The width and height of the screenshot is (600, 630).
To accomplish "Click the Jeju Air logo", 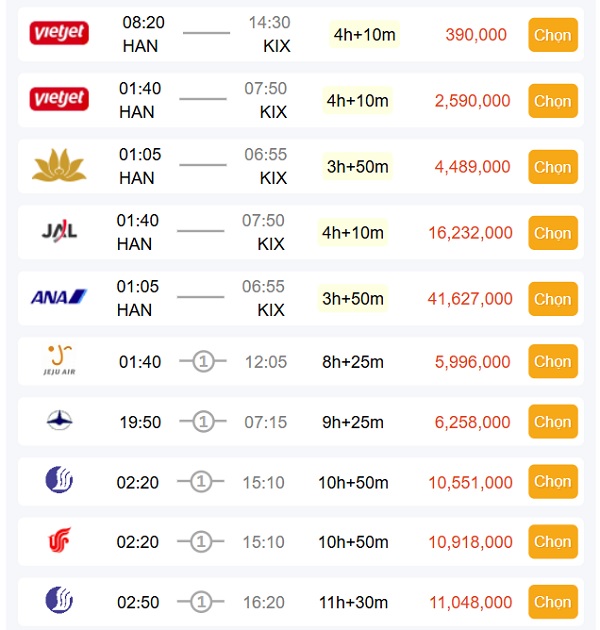I will tap(60, 360).
